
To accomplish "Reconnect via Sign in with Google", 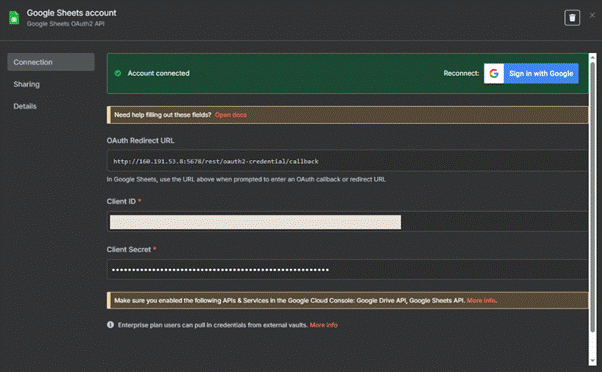I will coord(531,73).
